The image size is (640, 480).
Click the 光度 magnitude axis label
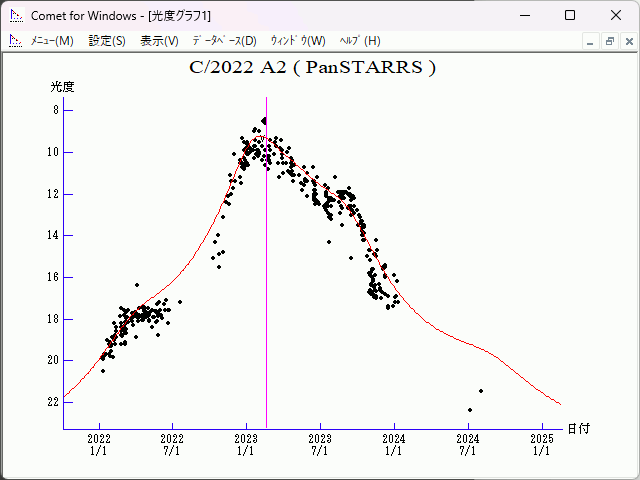click(63, 87)
